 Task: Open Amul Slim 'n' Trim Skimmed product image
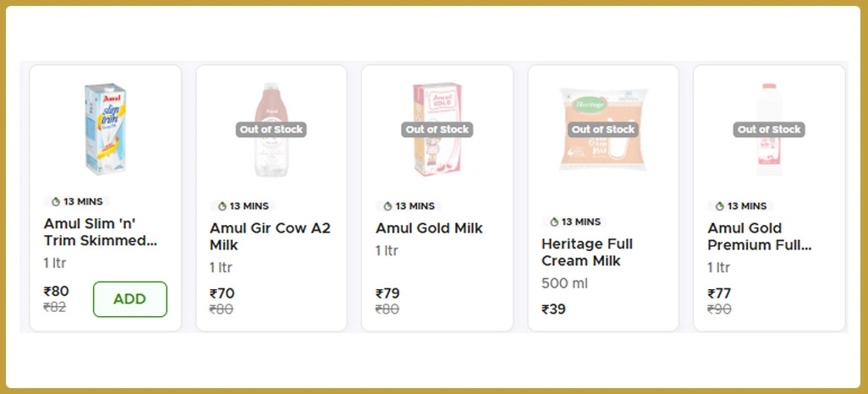(x=105, y=129)
